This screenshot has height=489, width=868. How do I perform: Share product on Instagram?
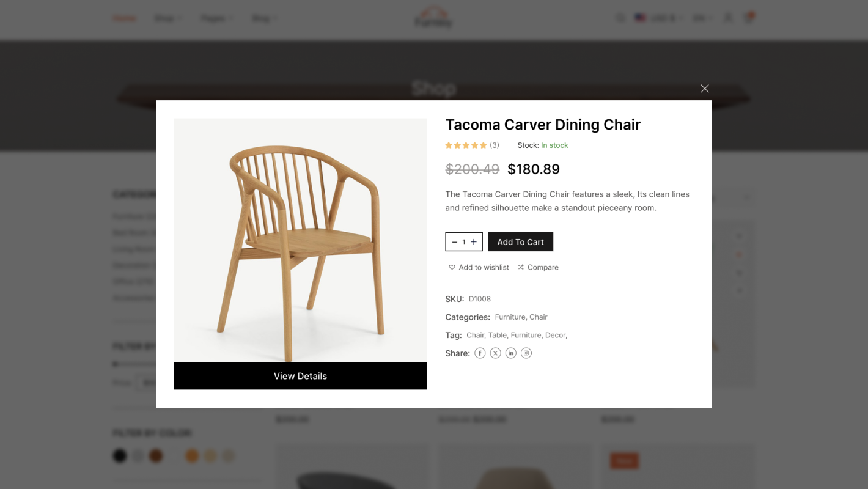[526, 353]
